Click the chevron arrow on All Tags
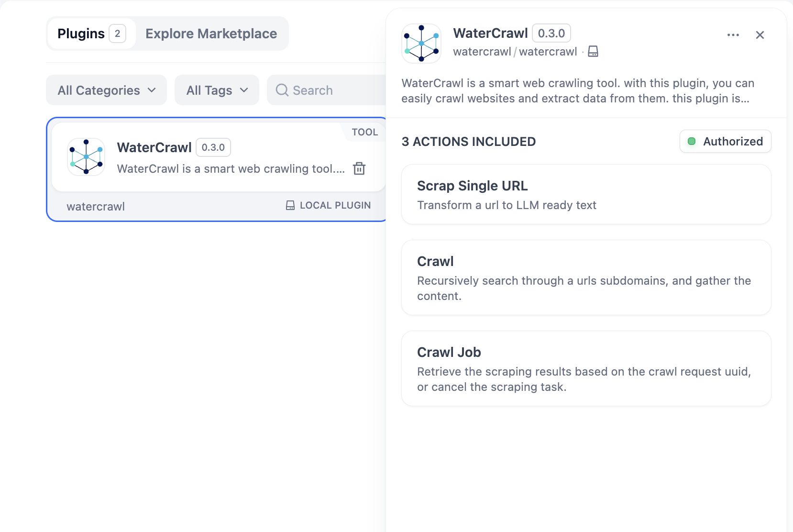Viewport: 793px width, 532px height. coord(244,90)
